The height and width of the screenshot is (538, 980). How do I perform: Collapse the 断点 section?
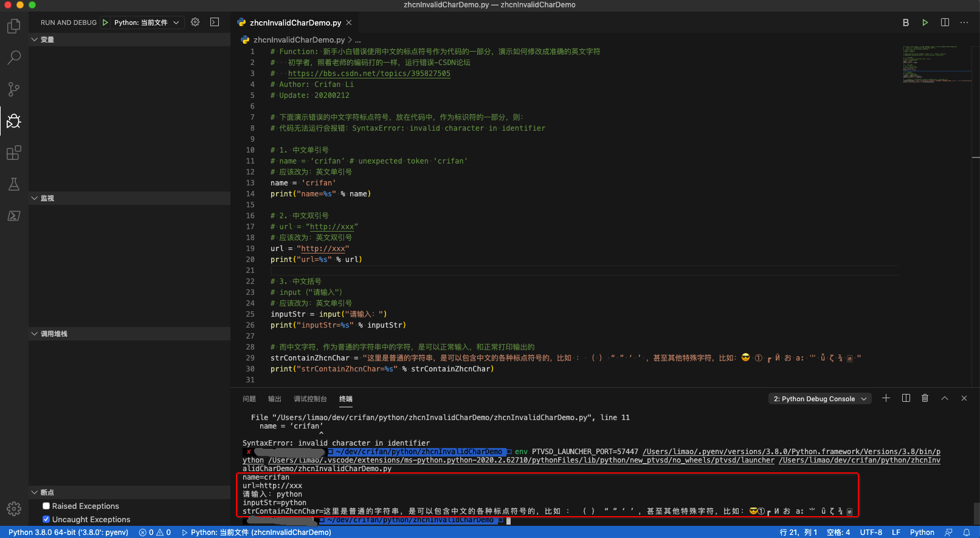tap(129, 492)
